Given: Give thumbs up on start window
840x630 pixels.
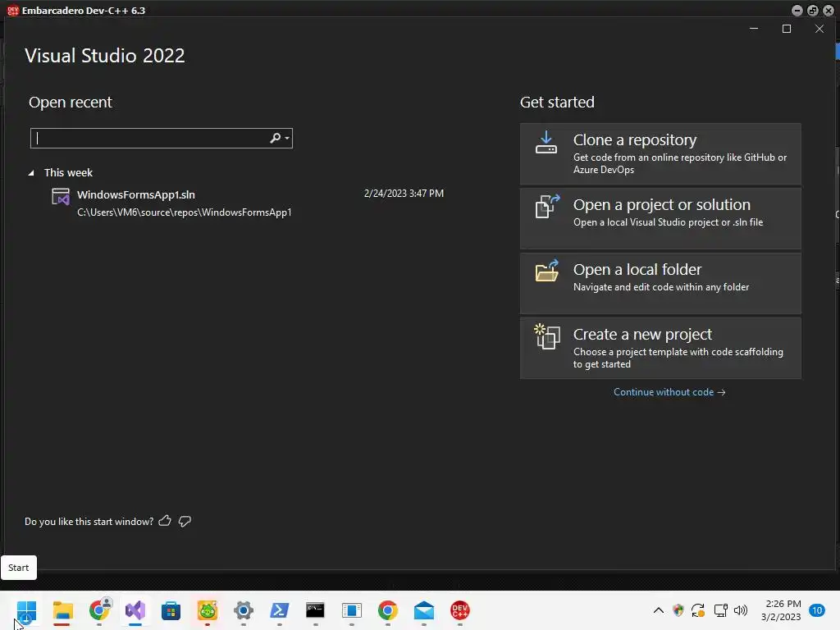Looking at the screenshot, I should 165,521.
